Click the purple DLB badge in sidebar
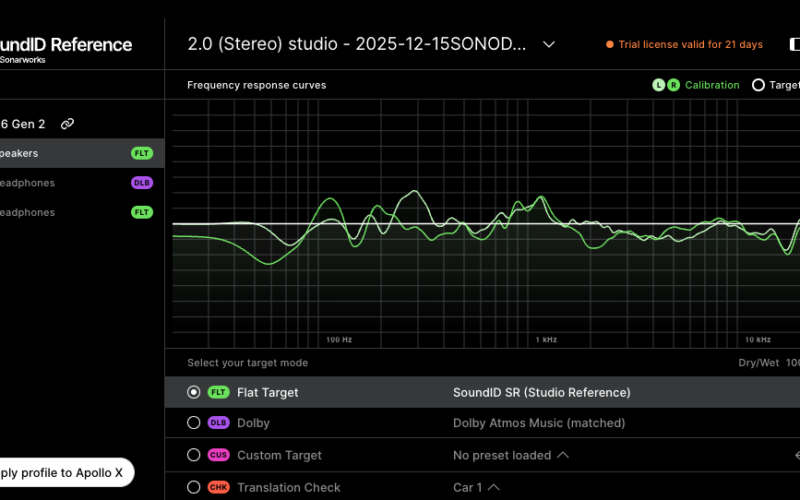800x500 pixels. point(142,183)
